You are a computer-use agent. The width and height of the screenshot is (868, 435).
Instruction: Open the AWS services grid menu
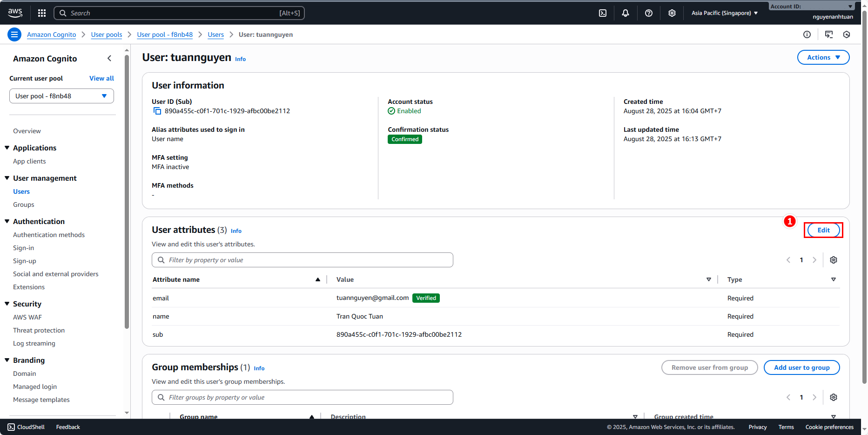42,13
